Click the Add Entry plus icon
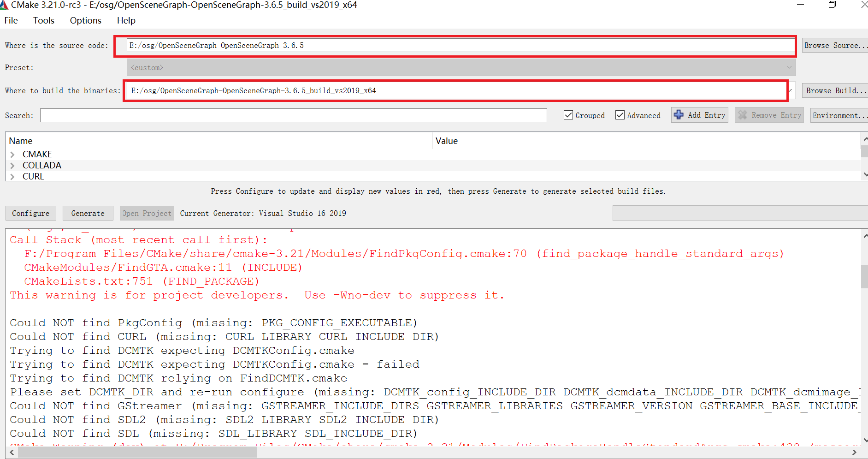Image resolution: width=868 pixels, height=459 pixels. [x=679, y=115]
